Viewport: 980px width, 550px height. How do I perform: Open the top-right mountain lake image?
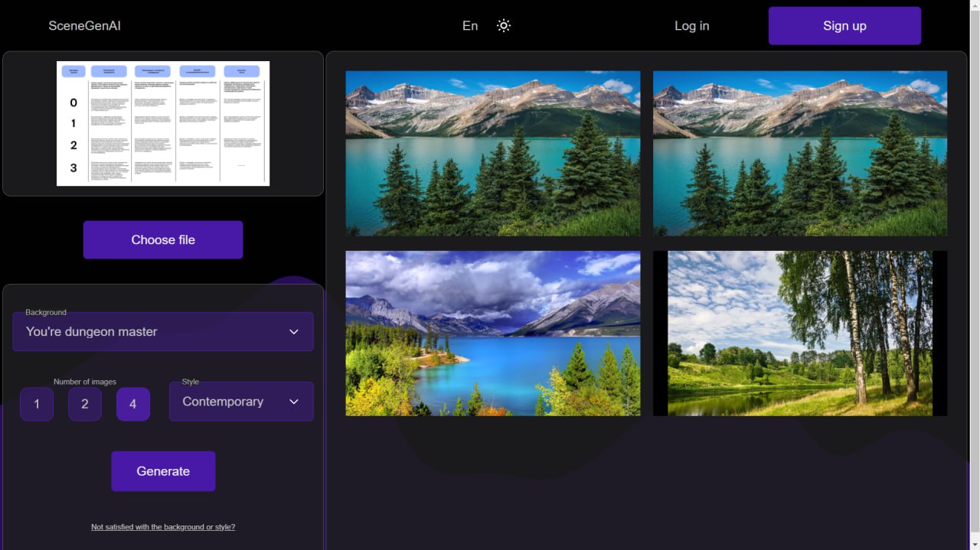pyautogui.click(x=800, y=153)
